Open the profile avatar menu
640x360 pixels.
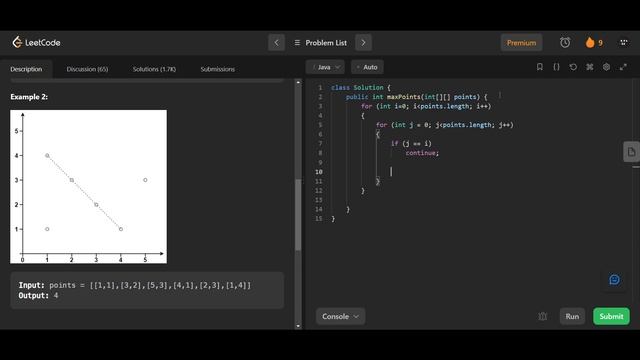tap(623, 42)
